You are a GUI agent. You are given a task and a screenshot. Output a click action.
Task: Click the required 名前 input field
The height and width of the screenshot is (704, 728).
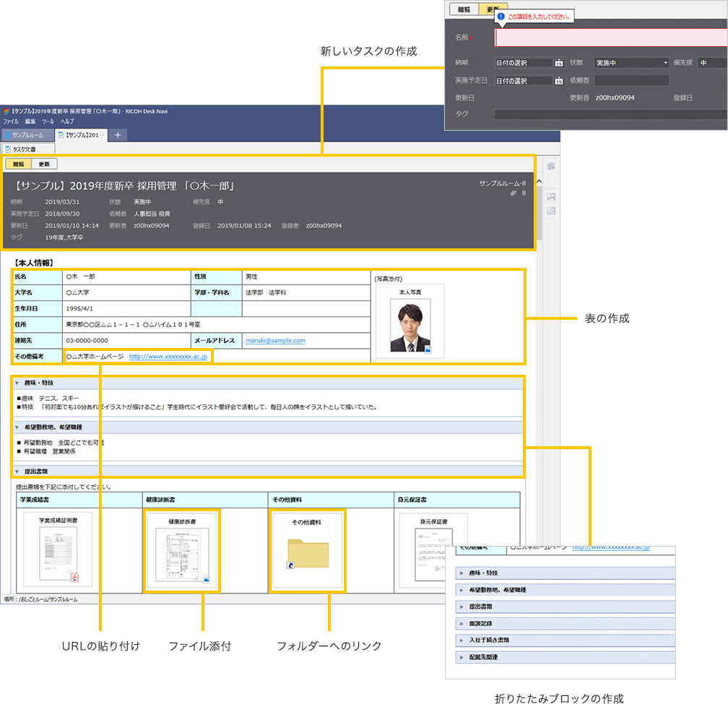[x=610, y=38]
